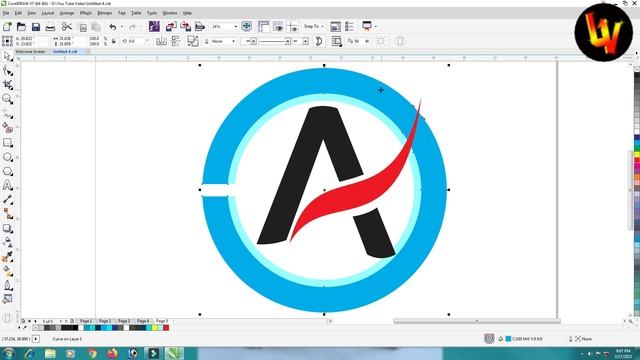The height and width of the screenshot is (360, 640).
Task: Select the Polygon tool
Action: pos(7,171)
